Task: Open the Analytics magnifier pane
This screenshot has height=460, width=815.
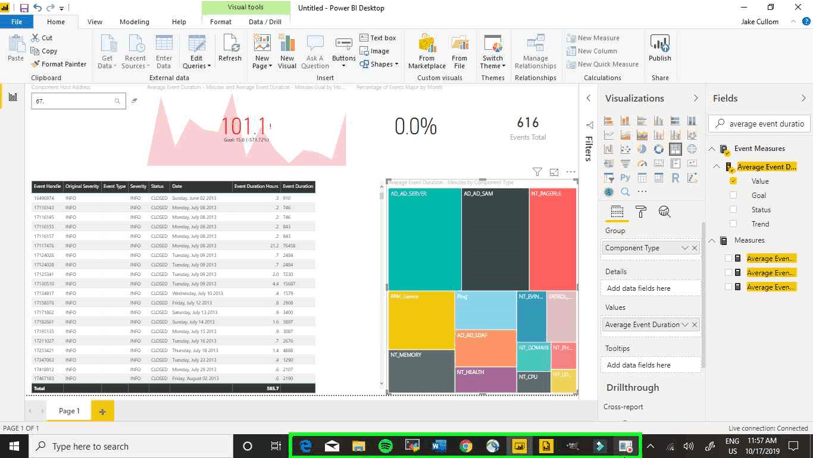Action: tap(664, 212)
